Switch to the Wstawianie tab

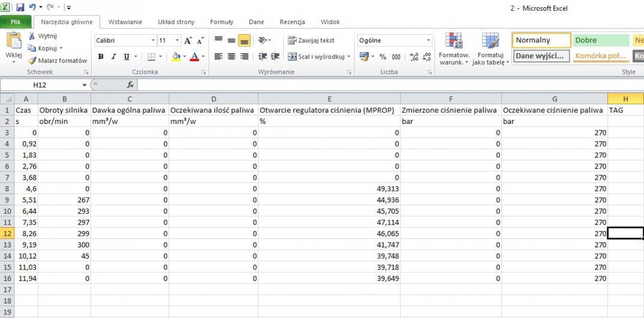tap(125, 22)
